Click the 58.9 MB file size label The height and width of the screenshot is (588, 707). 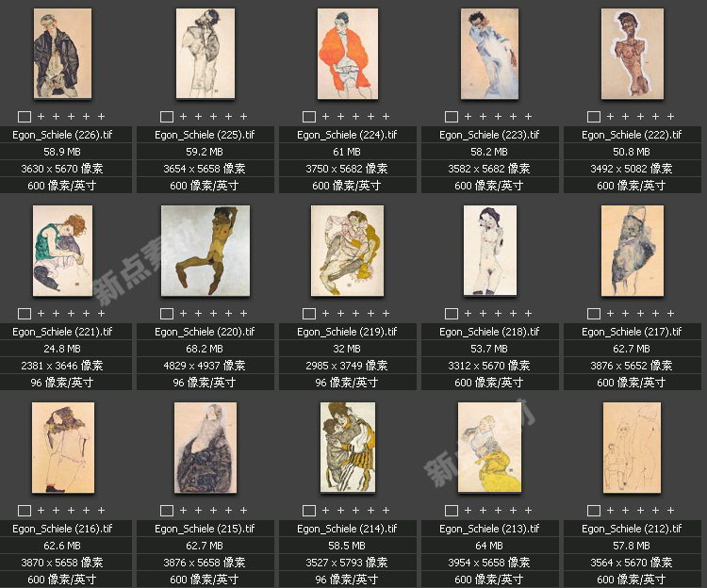pos(62,152)
